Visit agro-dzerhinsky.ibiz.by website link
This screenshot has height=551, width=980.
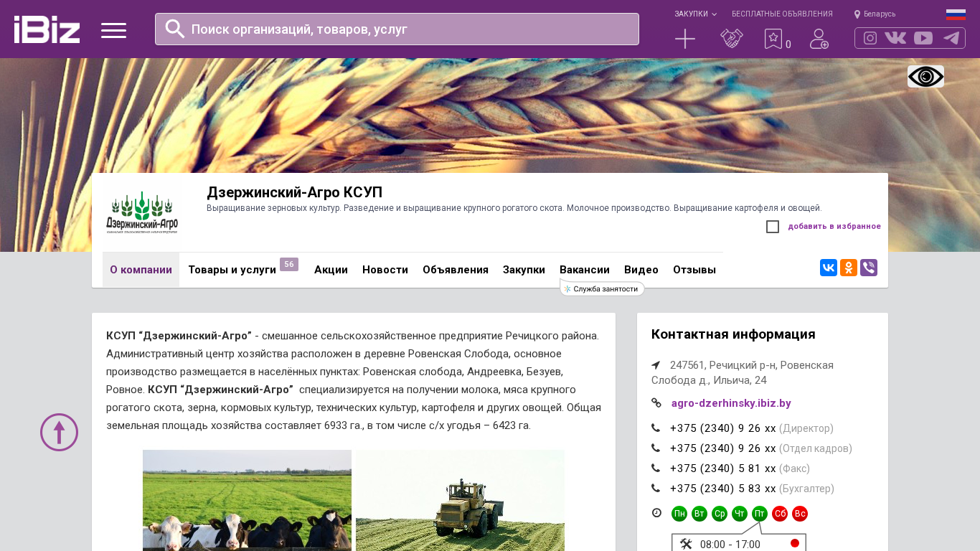click(x=731, y=403)
